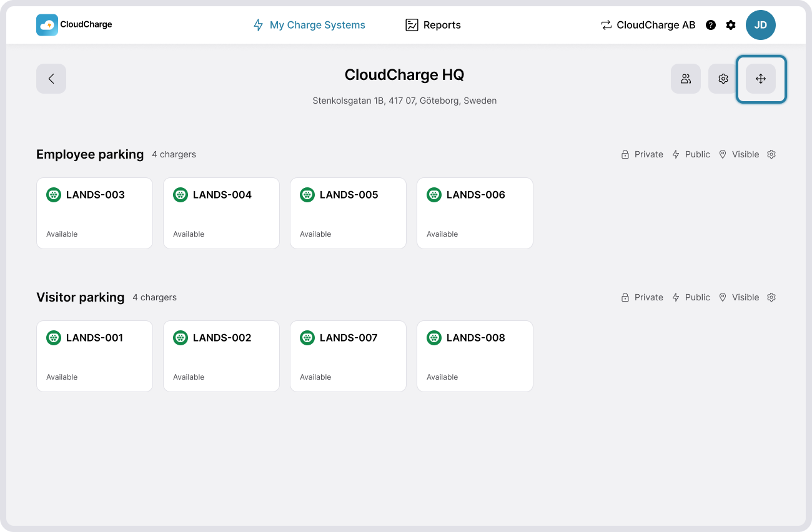
Task: Open the help question mark icon
Action: [x=711, y=25]
